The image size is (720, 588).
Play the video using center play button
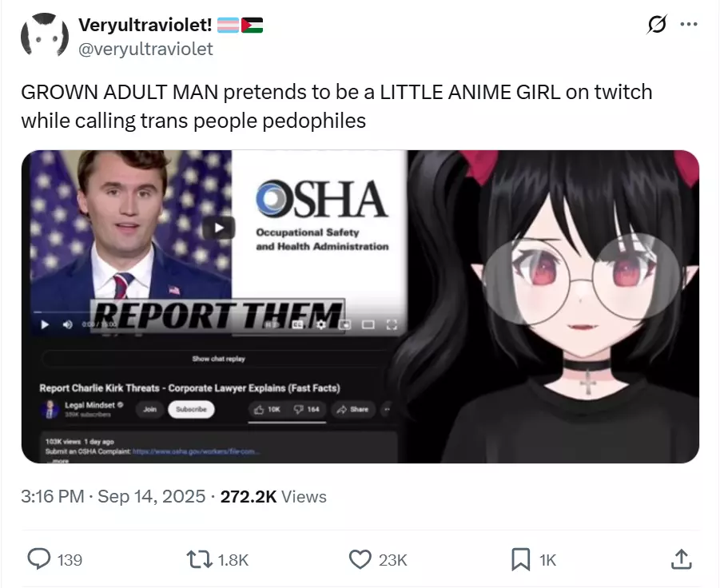tap(220, 228)
